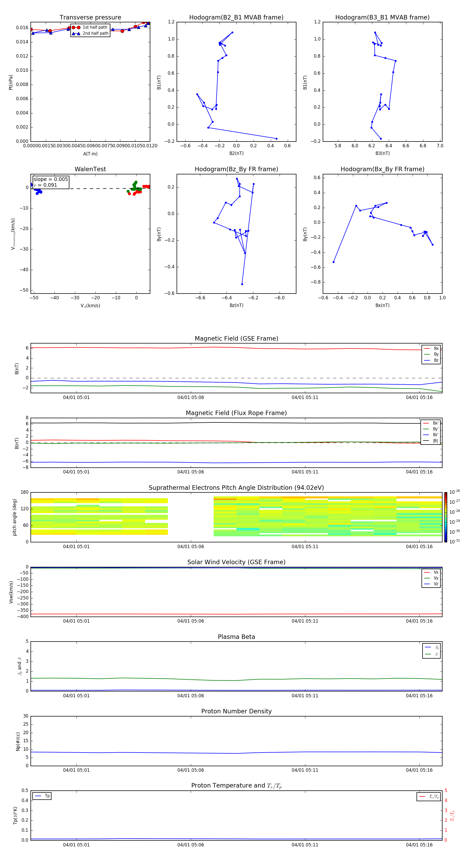The image size is (473, 868).
Task: Click the pitch angle colorbar
Action: (446, 517)
